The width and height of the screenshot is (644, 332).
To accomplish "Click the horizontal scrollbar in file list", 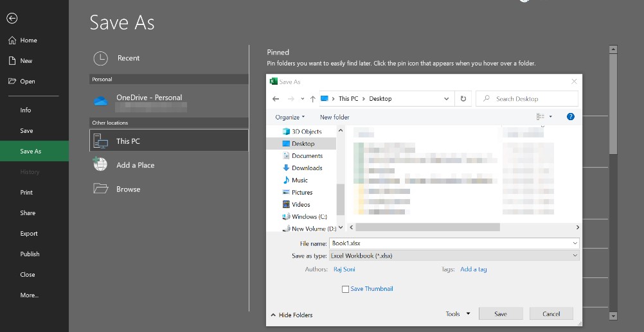I will click(427, 227).
